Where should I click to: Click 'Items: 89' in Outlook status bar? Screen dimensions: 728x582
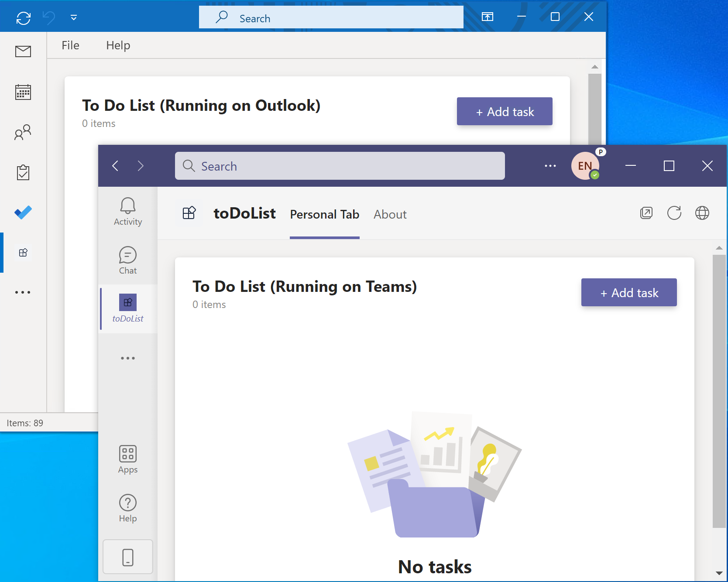coord(25,423)
